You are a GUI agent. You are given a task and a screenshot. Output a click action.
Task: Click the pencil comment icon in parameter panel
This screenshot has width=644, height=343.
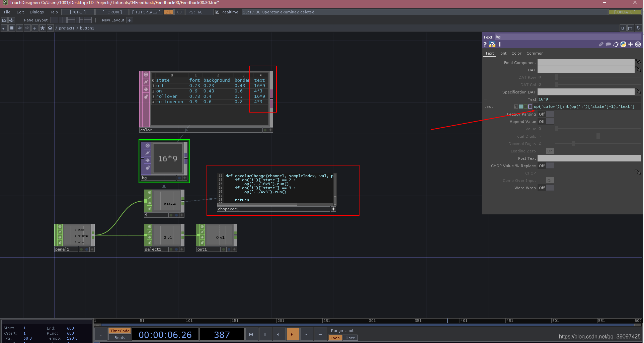point(601,44)
